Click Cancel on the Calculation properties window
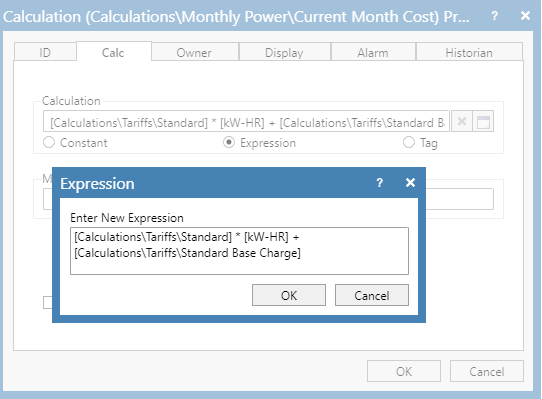The height and width of the screenshot is (399, 542). [487, 371]
